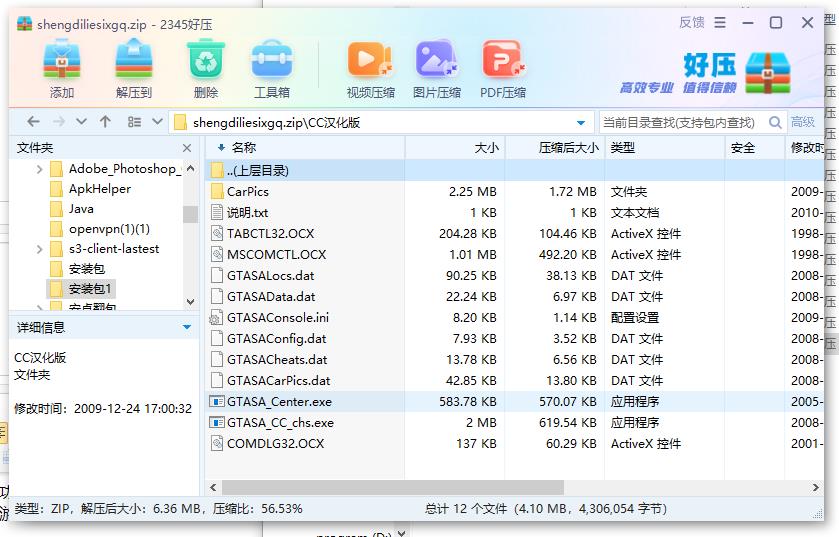Viewport: 839px width, 537px height.
Task: Click the status bar file total text
Action: click(x=546, y=509)
